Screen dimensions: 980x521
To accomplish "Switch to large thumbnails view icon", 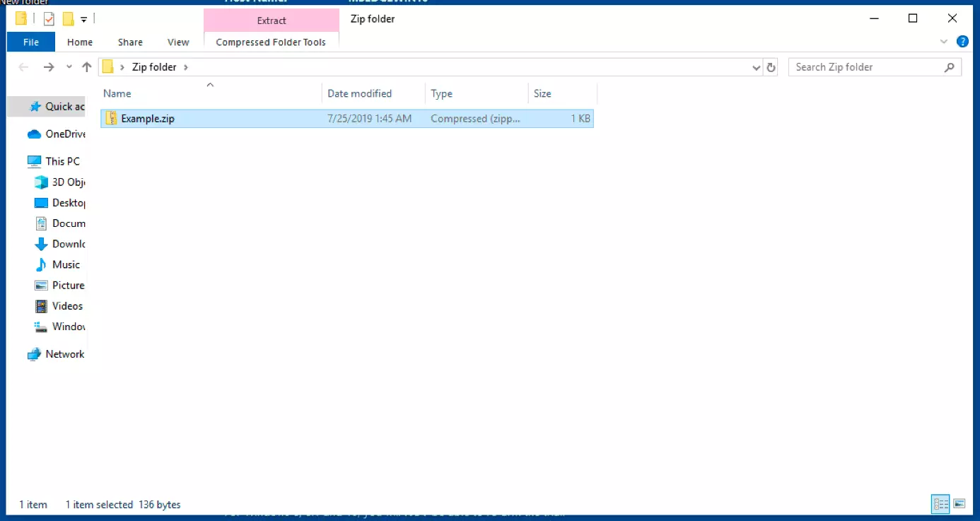I will coord(959,504).
